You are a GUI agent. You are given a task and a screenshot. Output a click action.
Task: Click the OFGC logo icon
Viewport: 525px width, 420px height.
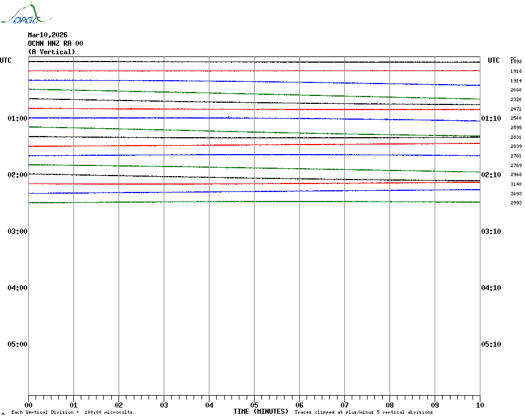pos(27,14)
